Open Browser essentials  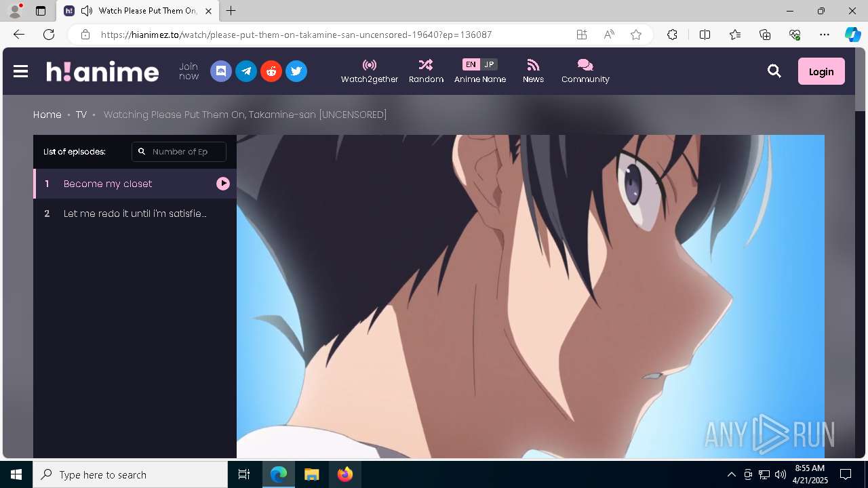(x=795, y=35)
